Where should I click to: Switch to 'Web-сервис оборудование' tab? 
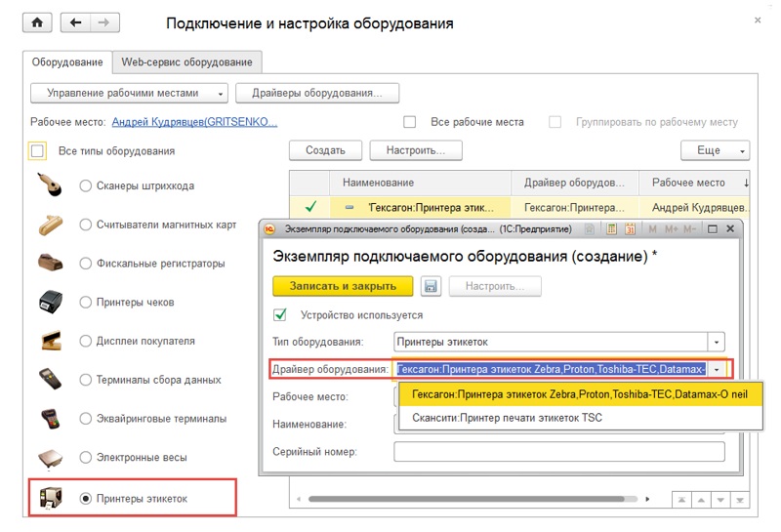(186, 61)
